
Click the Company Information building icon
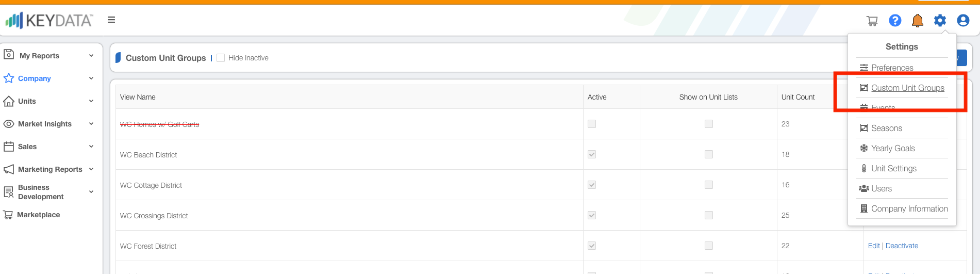click(864, 208)
